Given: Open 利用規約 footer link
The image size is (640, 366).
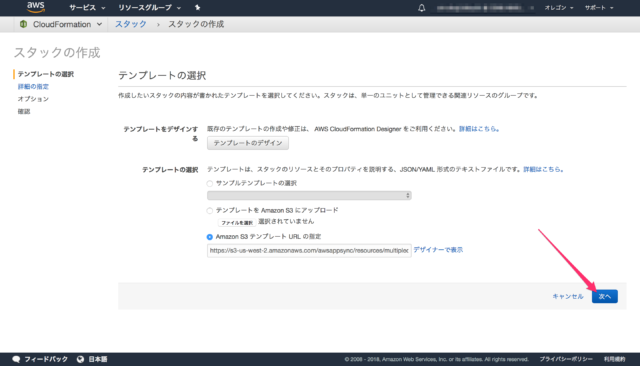Looking at the screenshot, I should pyautogui.click(x=615, y=359).
